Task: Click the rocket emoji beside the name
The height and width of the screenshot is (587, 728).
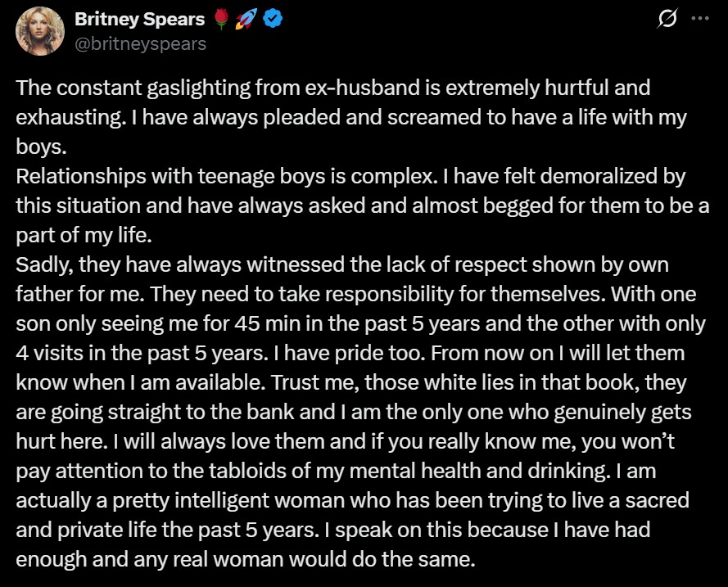Action: [246, 20]
